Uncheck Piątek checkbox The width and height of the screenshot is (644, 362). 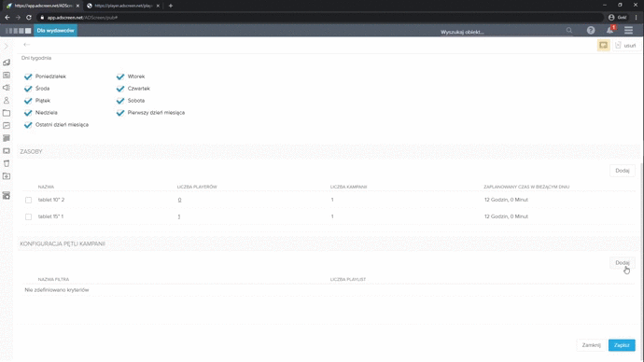[x=28, y=101]
